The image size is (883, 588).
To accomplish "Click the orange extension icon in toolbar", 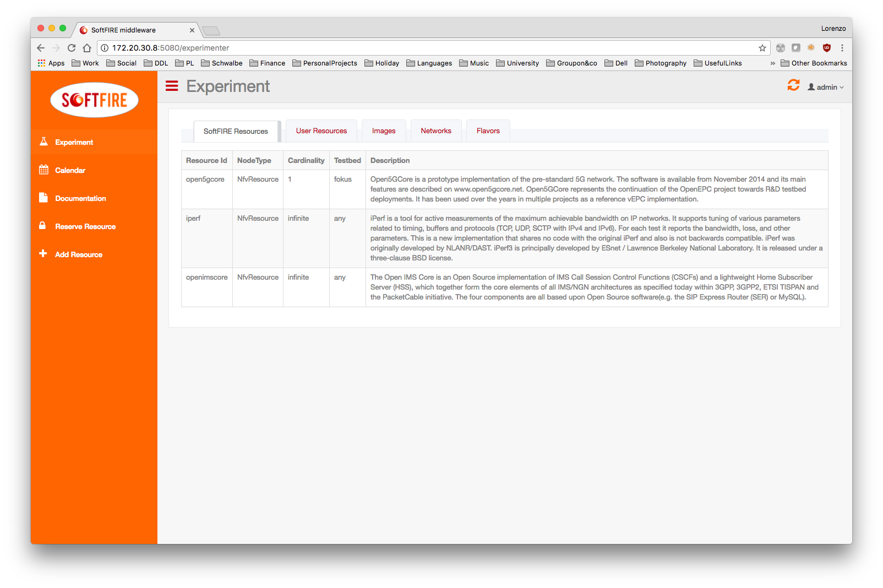I will pos(811,47).
